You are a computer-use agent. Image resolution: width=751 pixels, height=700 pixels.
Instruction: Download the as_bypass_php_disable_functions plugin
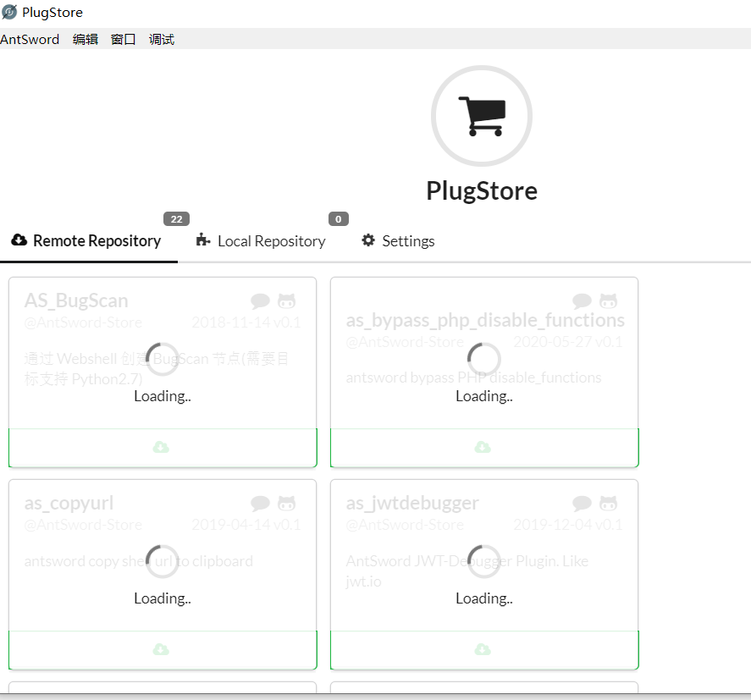coord(484,448)
